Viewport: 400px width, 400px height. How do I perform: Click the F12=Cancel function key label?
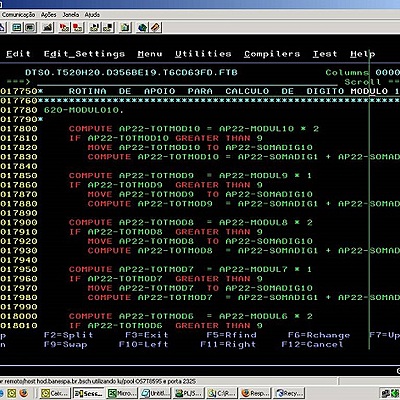pyautogui.click(x=313, y=344)
